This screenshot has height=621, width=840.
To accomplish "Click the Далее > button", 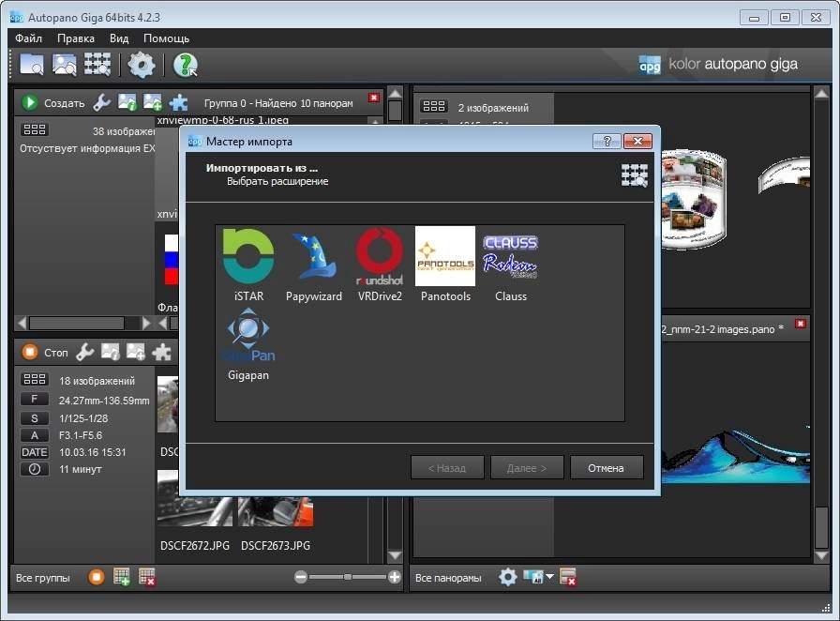I will pyautogui.click(x=527, y=468).
